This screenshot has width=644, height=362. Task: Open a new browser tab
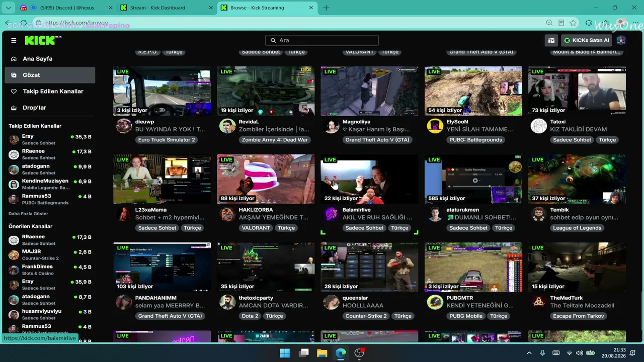[x=326, y=8]
